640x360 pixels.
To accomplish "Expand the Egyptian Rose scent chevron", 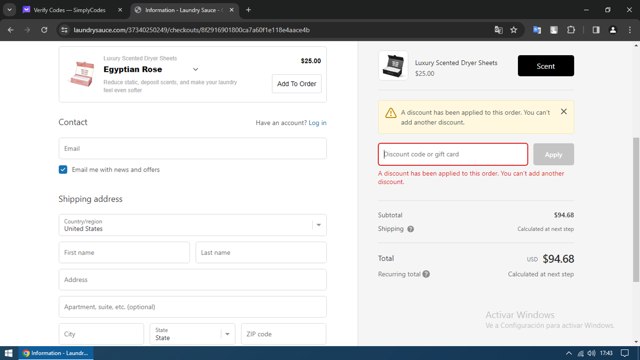I will (x=196, y=69).
